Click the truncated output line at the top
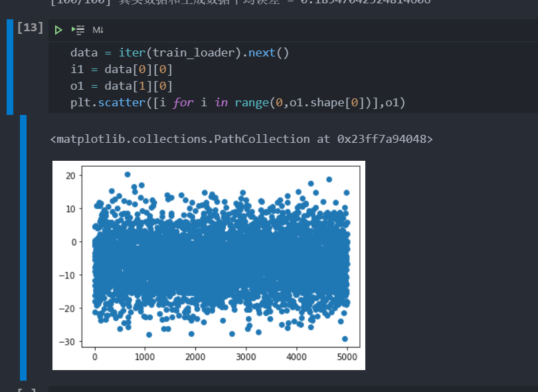 click(240, 2)
